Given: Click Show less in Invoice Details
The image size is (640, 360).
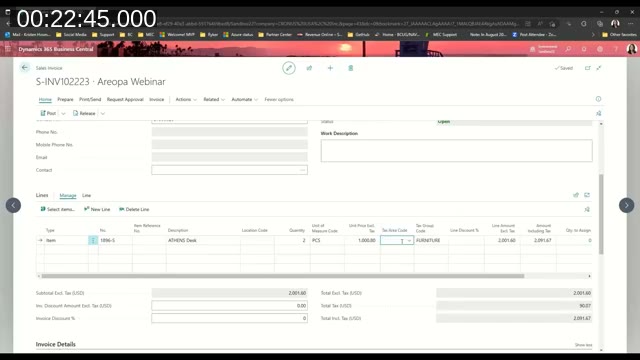Looking at the screenshot, I should [x=583, y=345].
